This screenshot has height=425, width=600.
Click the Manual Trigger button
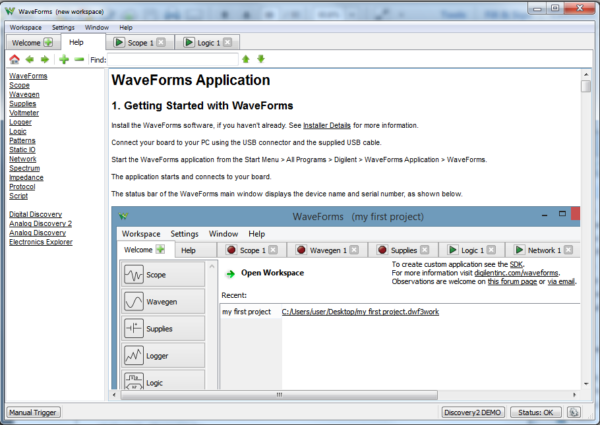click(33, 412)
